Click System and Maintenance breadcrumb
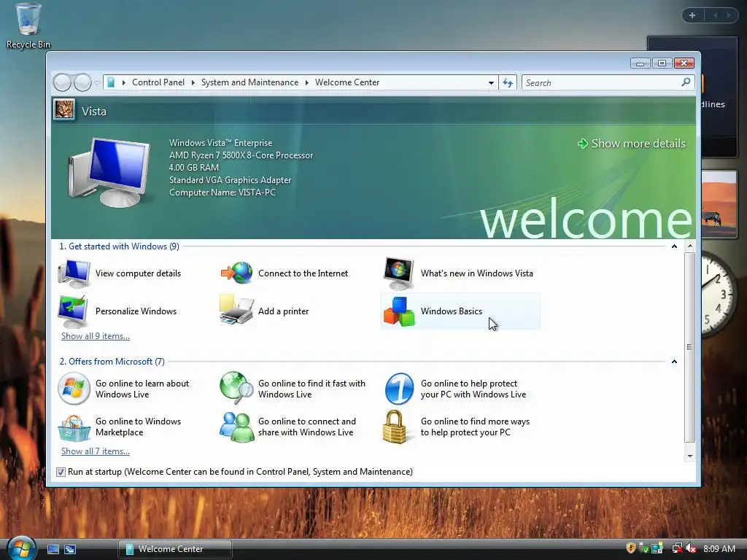747x560 pixels. pyautogui.click(x=249, y=82)
